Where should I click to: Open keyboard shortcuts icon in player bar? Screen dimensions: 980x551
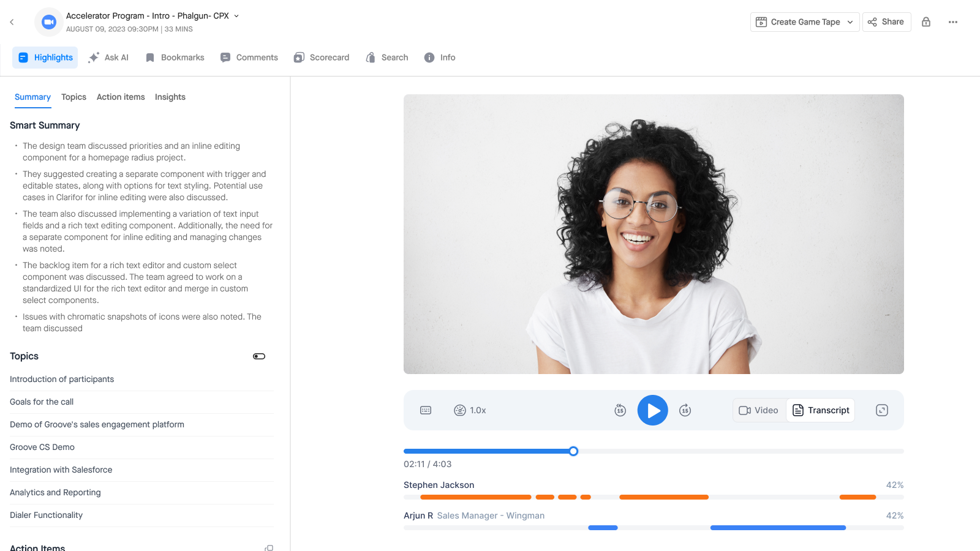point(426,410)
